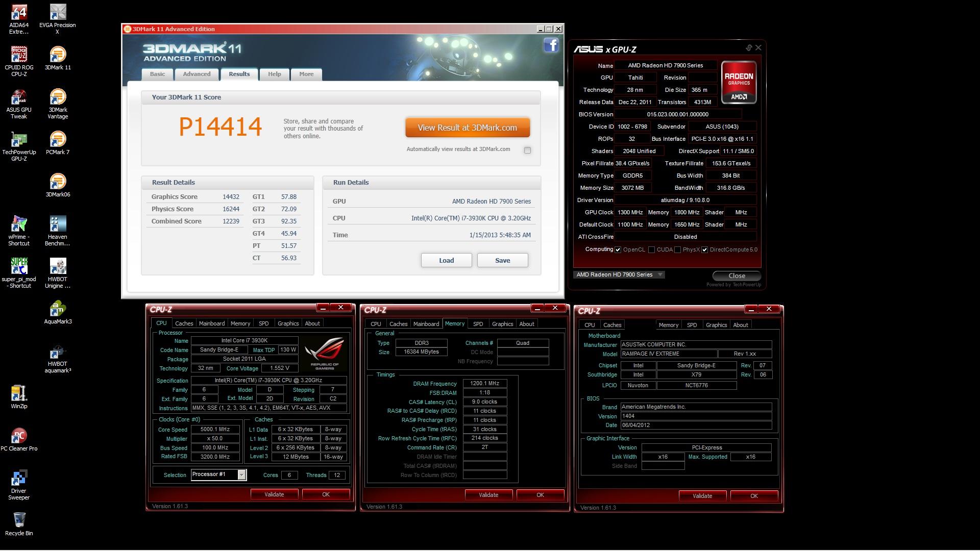Select the 3DMark Vantage desktop shortcut
Viewport: 980px width, 551px height.
pyautogui.click(x=58, y=104)
